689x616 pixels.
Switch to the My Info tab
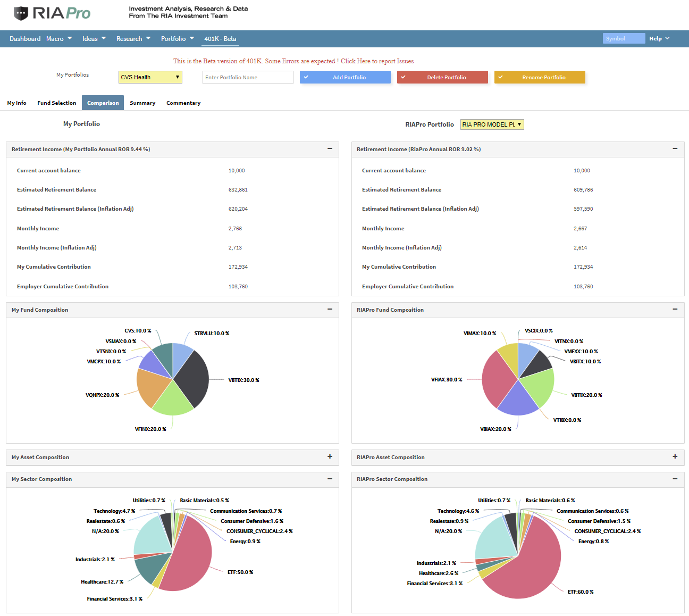(x=16, y=103)
